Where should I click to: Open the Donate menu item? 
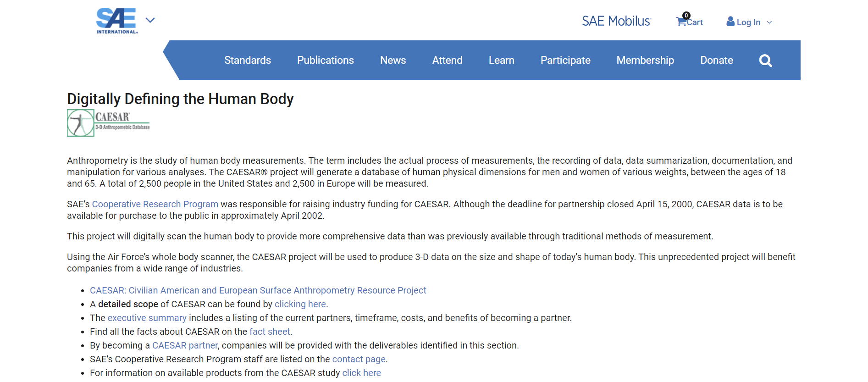(717, 60)
